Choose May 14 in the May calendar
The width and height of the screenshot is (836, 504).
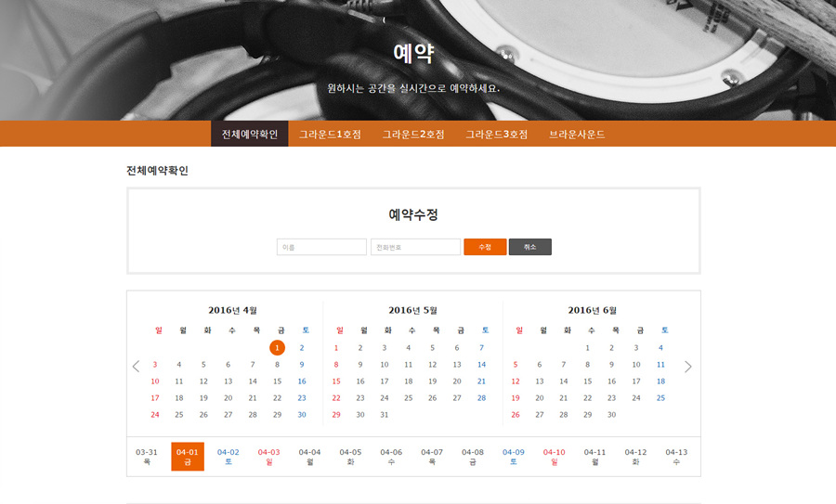click(x=481, y=365)
